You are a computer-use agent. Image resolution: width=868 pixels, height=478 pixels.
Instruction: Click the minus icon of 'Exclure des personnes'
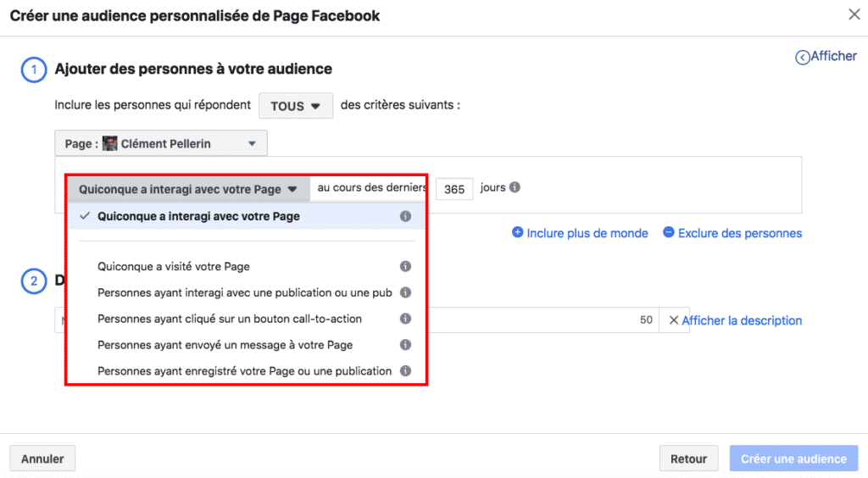668,233
